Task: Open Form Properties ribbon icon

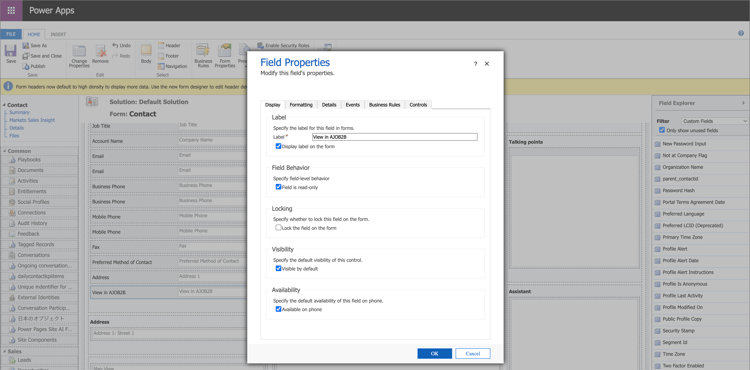Action: tap(224, 51)
